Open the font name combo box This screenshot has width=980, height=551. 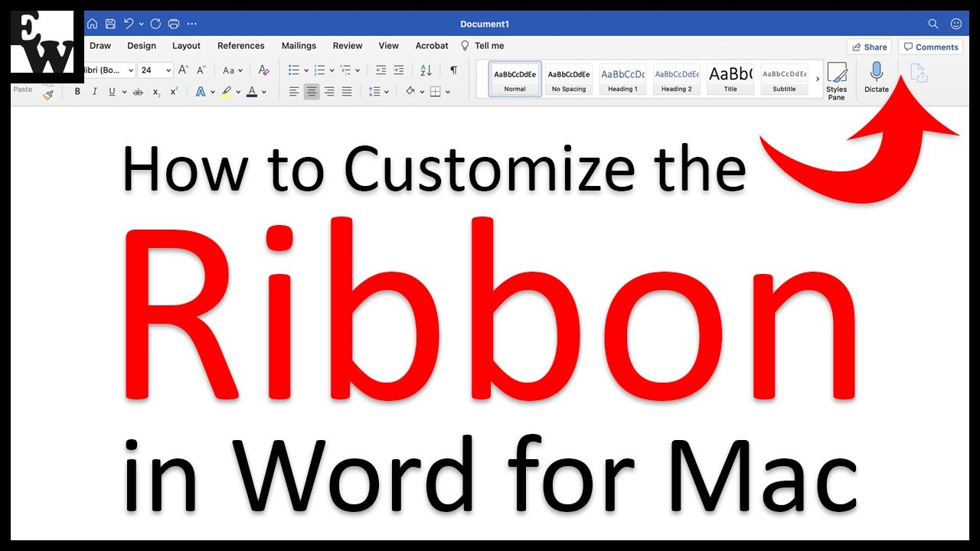pyautogui.click(x=108, y=70)
